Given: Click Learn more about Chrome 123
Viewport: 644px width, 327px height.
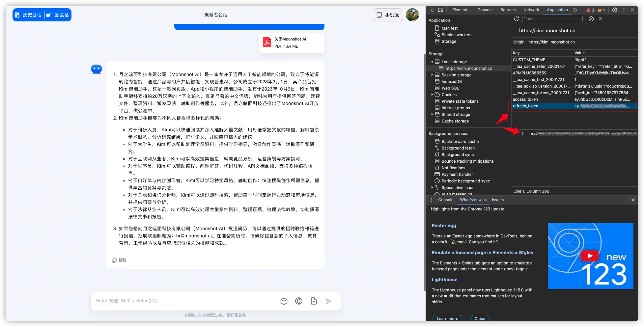Looking at the screenshot, I should pyautogui.click(x=447, y=318).
